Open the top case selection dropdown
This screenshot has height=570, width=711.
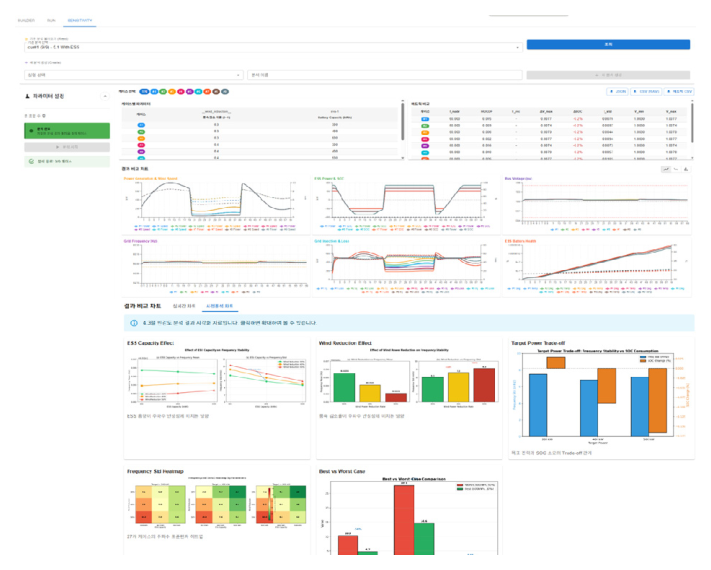coord(270,46)
